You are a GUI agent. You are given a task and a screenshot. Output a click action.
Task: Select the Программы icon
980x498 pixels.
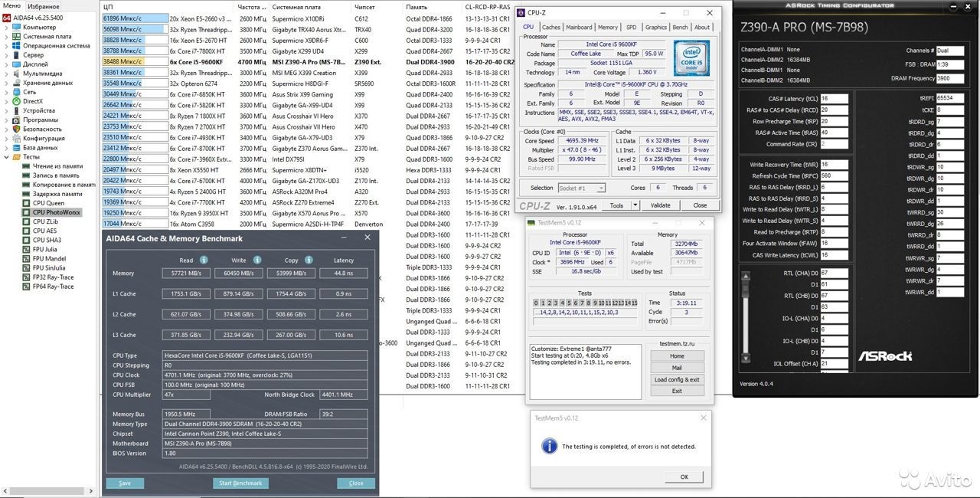click(x=17, y=120)
